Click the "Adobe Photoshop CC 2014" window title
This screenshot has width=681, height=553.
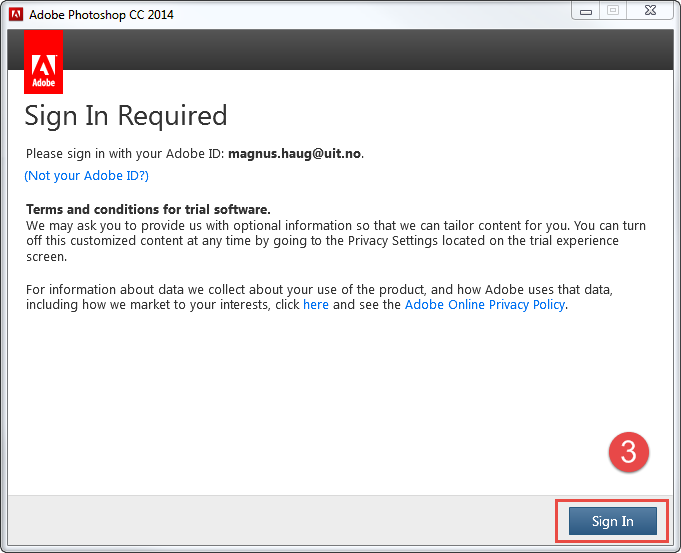pyautogui.click(x=101, y=15)
